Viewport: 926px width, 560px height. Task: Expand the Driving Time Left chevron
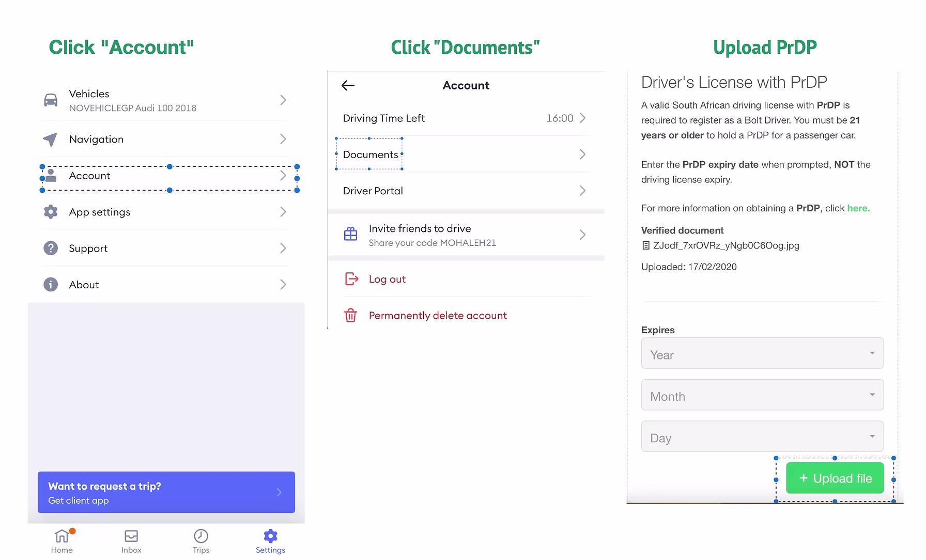point(582,118)
